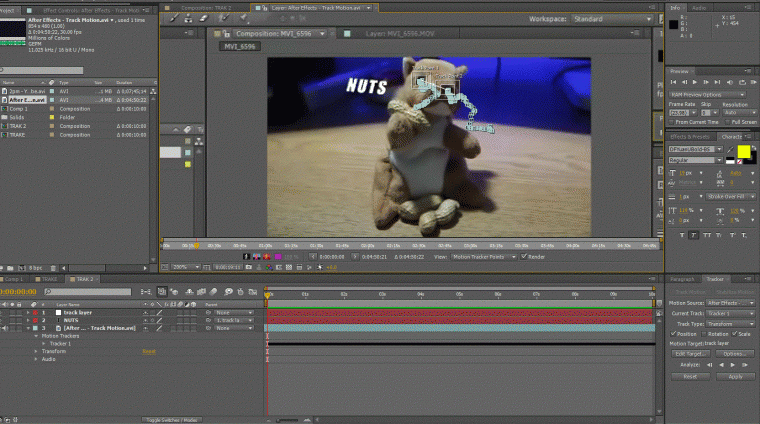Select TRAK 2 composition in Project panel
760x424 pixels.
click(20, 126)
